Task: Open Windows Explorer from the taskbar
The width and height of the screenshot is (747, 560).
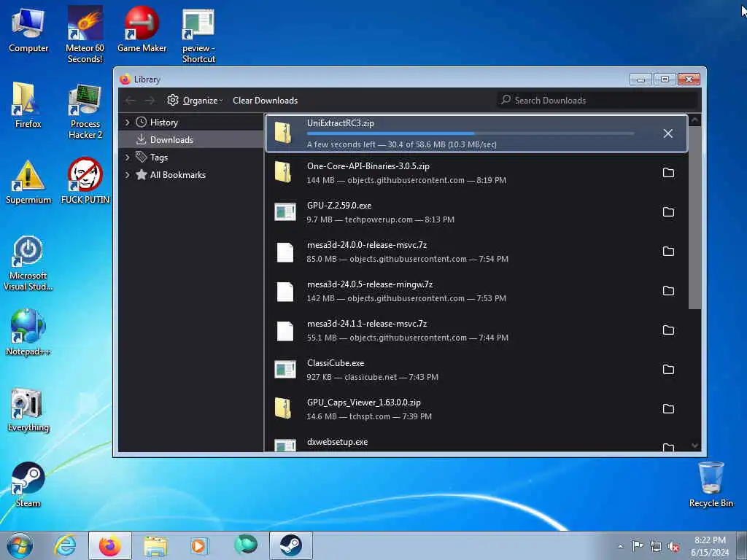Action: point(155,545)
